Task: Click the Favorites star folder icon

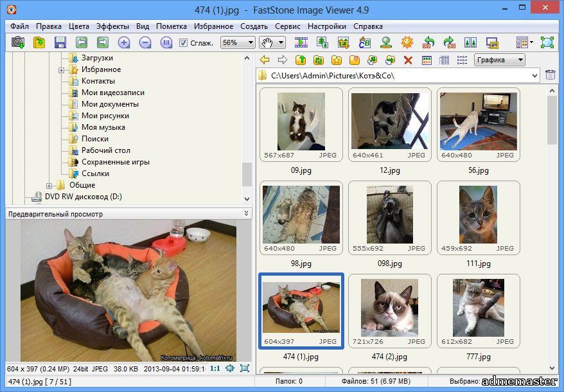Action: [x=337, y=60]
